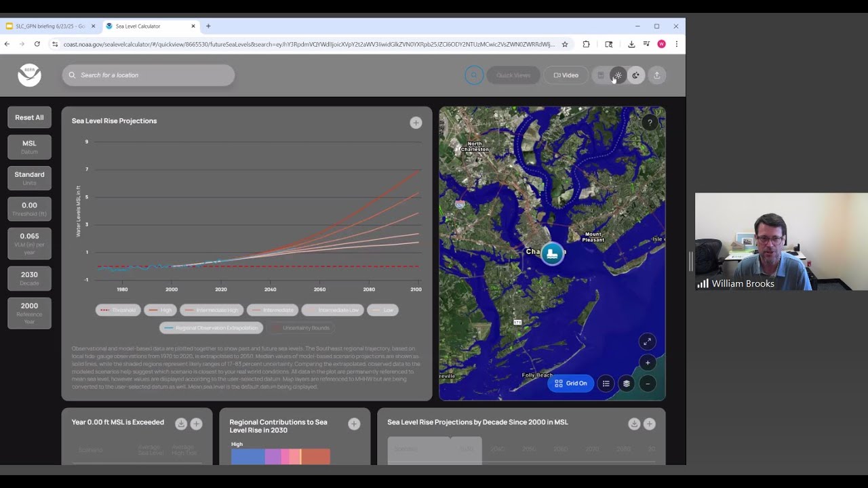The height and width of the screenshot is (488, 868).
Task: Open Chrome extensions puzzle icon
Action: click(x=586, y=44)
